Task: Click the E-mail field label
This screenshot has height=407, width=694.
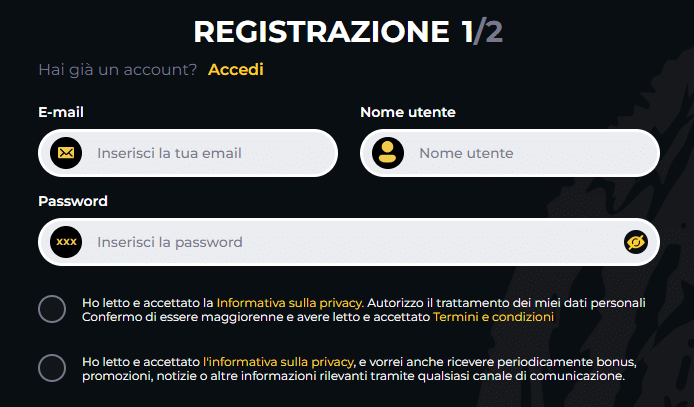Action: pyautogui.click(x=61, y=112)
